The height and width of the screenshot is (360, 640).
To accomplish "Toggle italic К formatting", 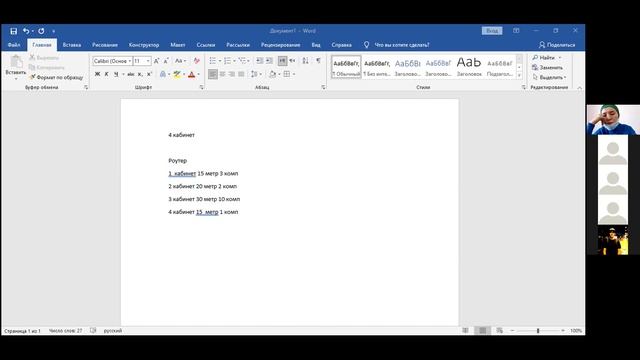I will click(107, 74).
